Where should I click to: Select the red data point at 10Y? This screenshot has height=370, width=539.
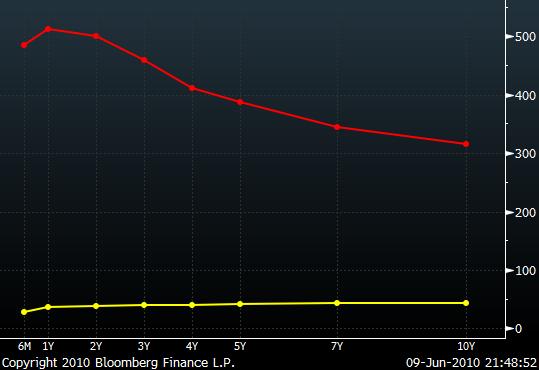pos(466,144)
